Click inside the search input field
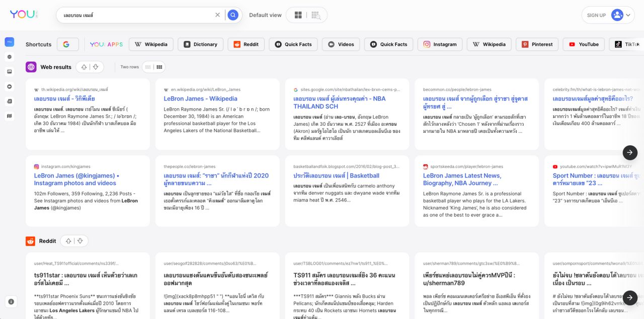 pos(136,15)
